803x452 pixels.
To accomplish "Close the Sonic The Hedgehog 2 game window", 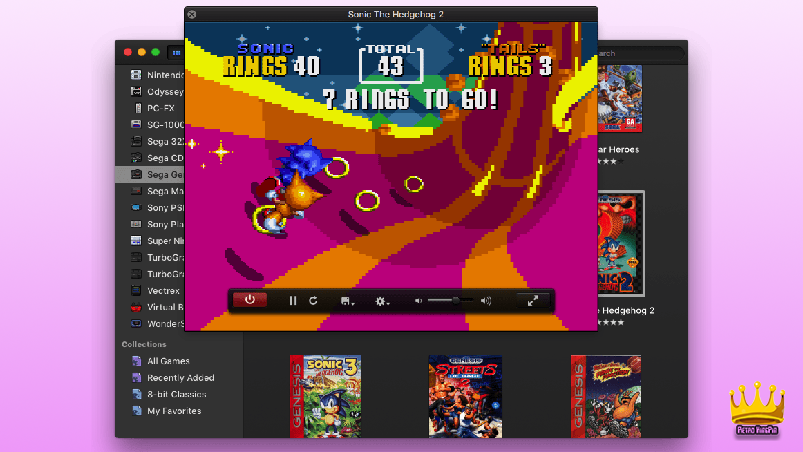I will 192,14.
